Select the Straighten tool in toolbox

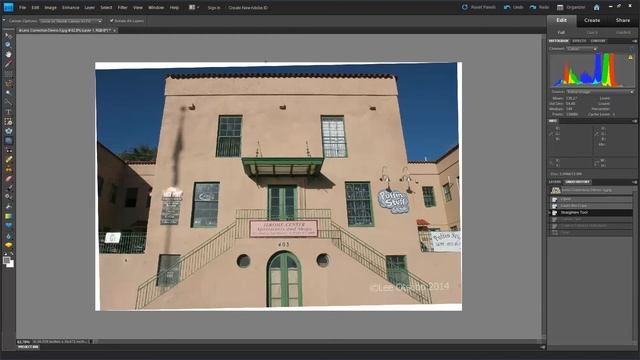point(8,140)
